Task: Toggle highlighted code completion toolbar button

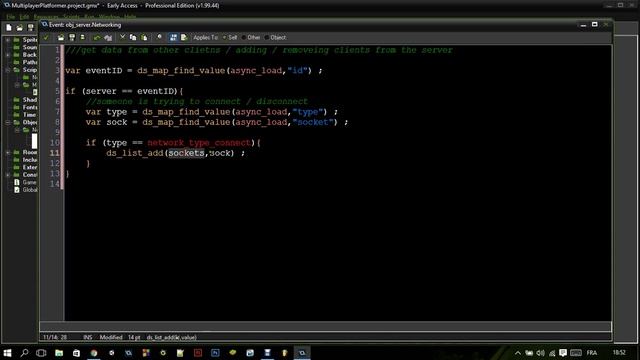Action: tap(173, 38)
